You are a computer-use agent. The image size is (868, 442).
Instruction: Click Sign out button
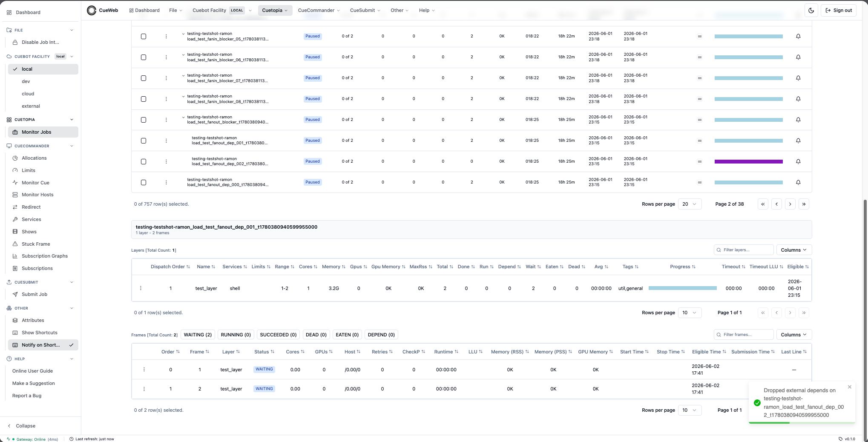point(839,10)
